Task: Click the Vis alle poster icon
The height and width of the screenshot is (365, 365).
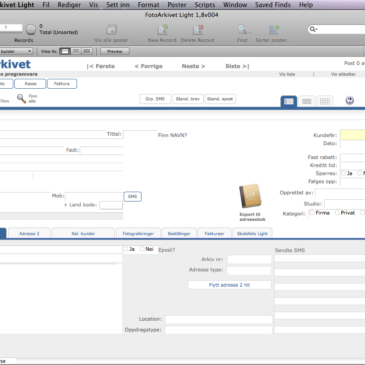Action: 111,30
